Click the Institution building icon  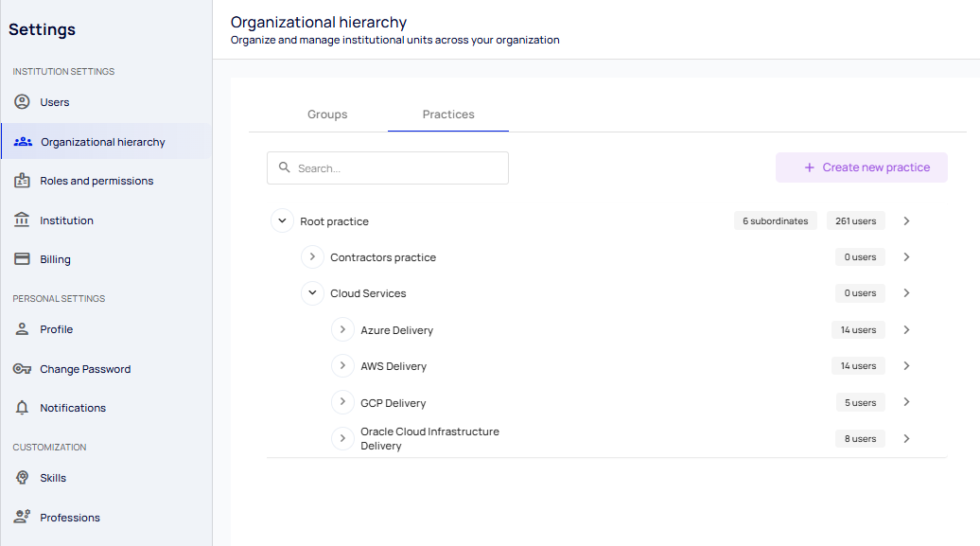tap(22, 220)
